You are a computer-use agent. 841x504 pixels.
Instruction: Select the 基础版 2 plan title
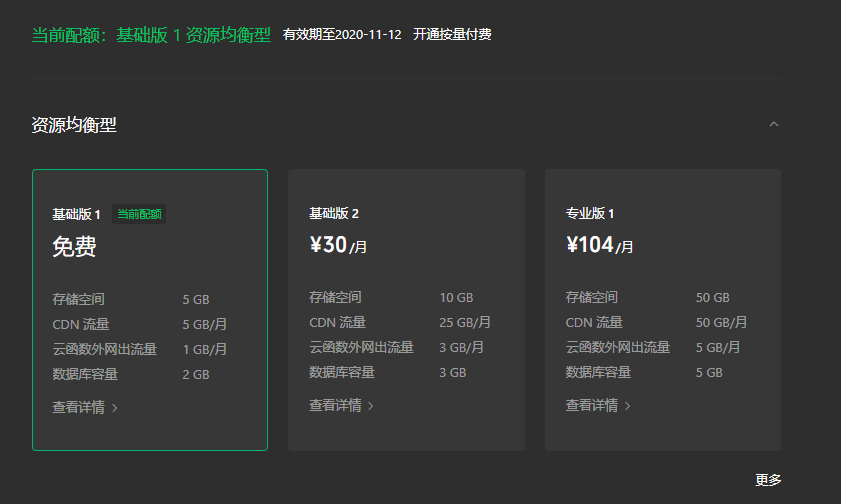point(334,213)
